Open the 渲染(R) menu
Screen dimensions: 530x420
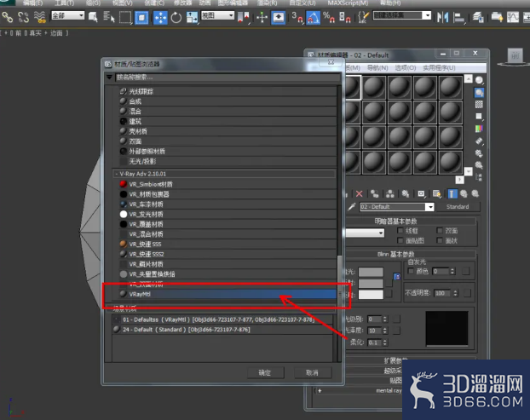coord(267,3)
